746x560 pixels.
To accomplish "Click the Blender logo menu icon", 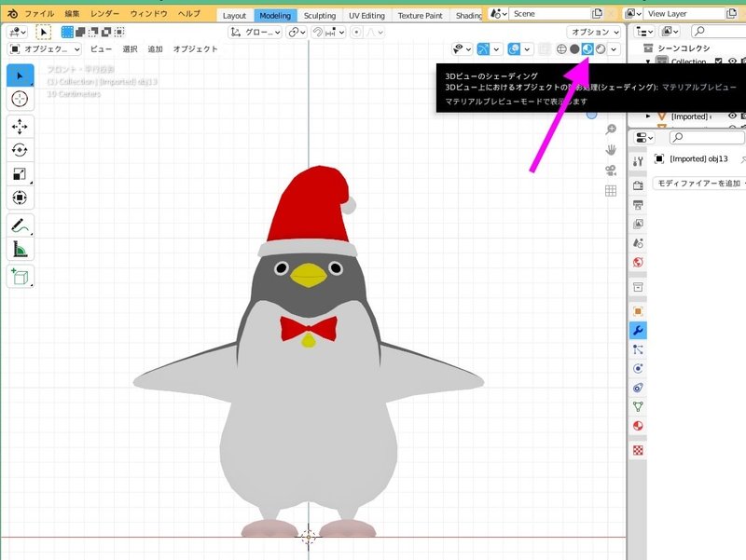I will 13,14.
